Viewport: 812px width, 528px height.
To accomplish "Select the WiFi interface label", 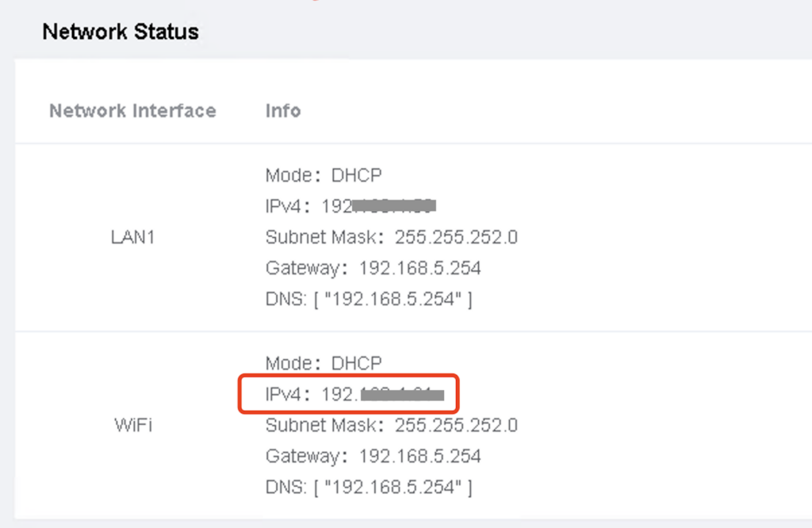I will coord(133,425).
